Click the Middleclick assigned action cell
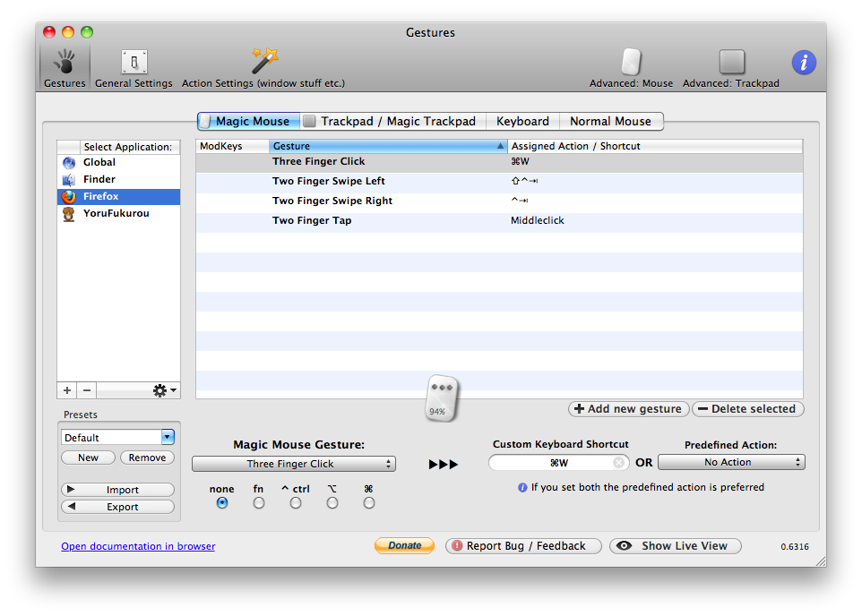862x616 pixels. click(x=537, y=220)
